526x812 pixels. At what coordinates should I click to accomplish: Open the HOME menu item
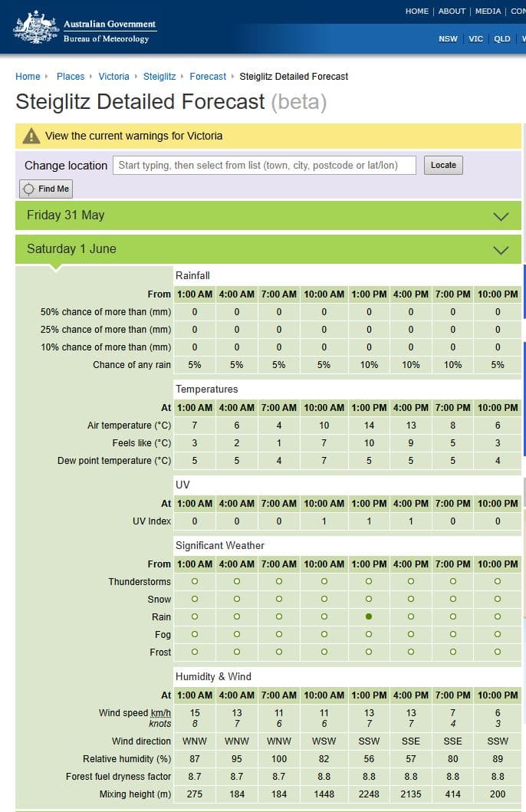(416, 12)
